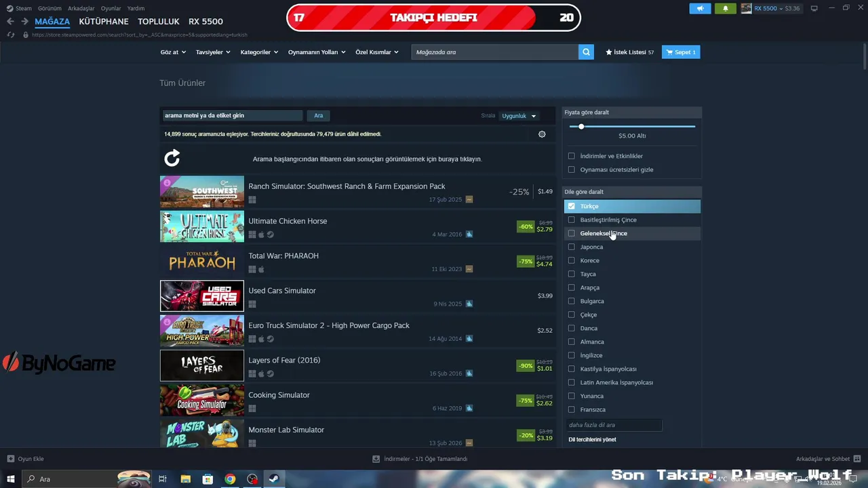Click the Steam logo in the top menu
The image size is (868, 488).
pos(9,8)
